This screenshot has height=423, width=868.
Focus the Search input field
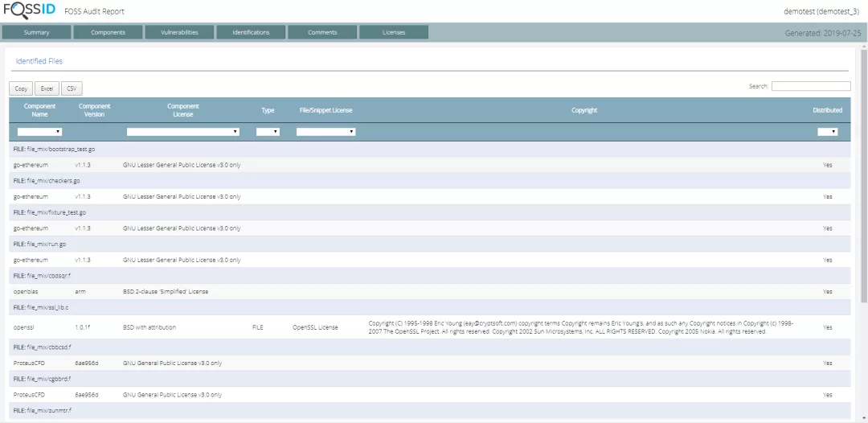tap(811, 86)
